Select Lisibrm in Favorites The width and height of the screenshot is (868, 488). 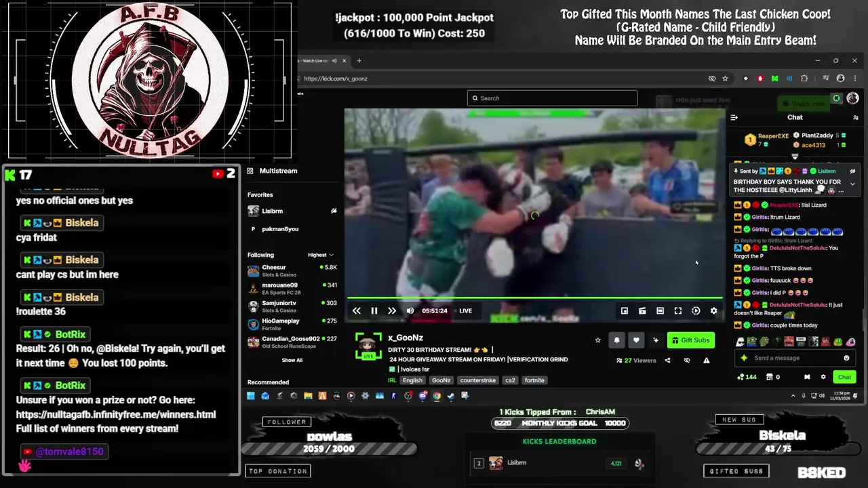pyautogui.click(x=292, y=211)
